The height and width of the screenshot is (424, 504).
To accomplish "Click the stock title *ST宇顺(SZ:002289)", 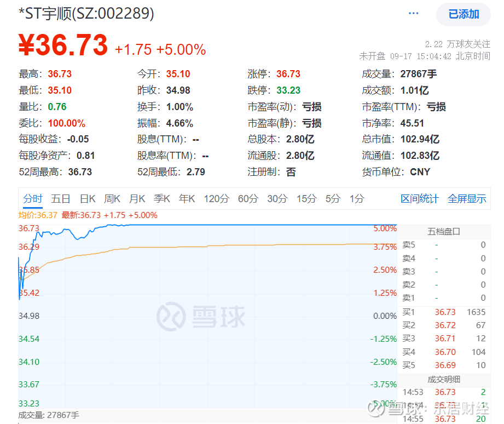I will point(86,14).
